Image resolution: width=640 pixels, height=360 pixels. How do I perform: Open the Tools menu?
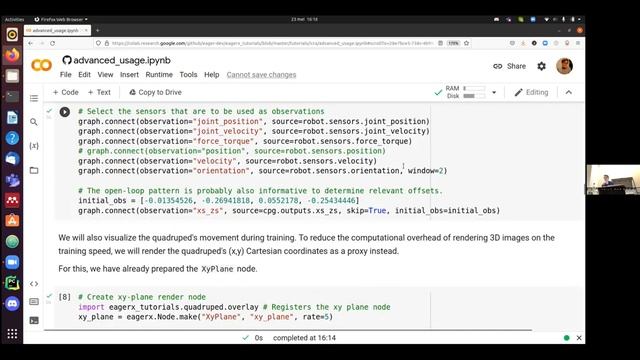coord(188,75)
